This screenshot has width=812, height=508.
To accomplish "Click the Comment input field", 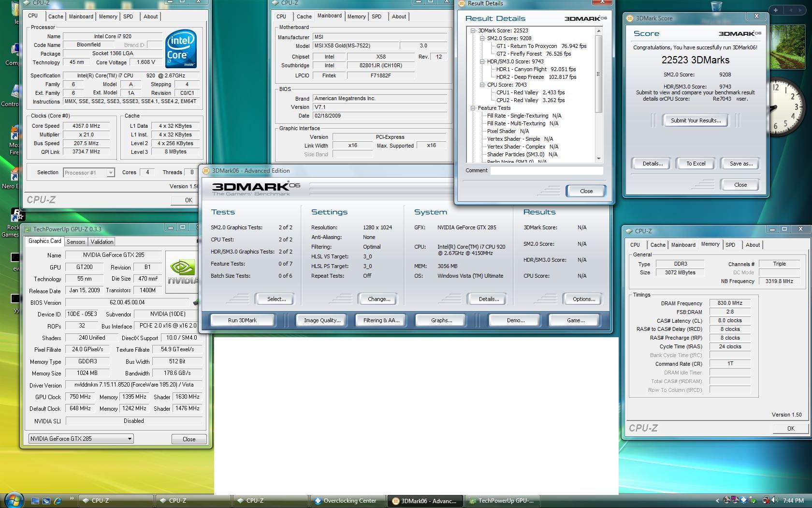I will pyautogui.click(x=547, y=170).
